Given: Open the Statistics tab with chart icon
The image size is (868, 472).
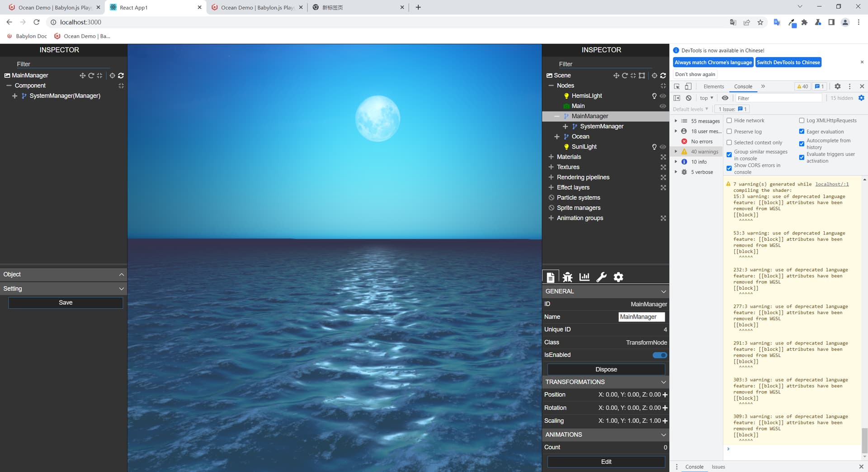Looking at the screenshot, I should click(585, 277).
